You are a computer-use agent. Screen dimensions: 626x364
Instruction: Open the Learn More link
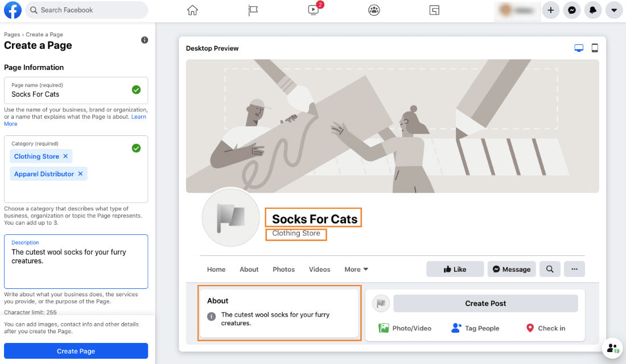(139, 116)
